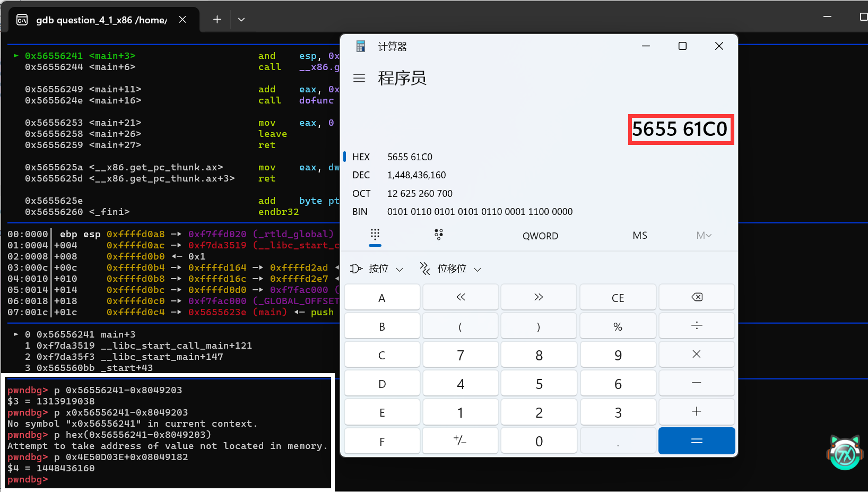Click the floating cat mascot icon
This screenshot has height=492, width=868.
(x=844, y=453)
